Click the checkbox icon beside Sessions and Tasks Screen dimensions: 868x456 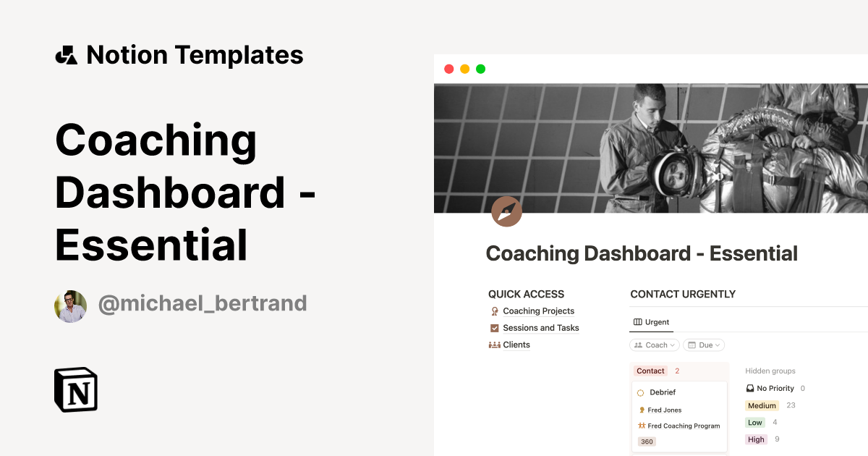click(494, 327)
